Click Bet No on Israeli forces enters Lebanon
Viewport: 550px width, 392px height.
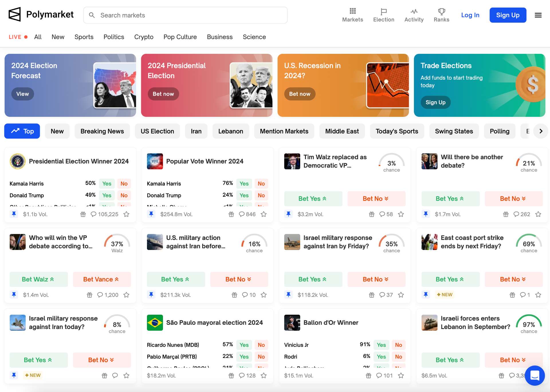tap(514, 360)
